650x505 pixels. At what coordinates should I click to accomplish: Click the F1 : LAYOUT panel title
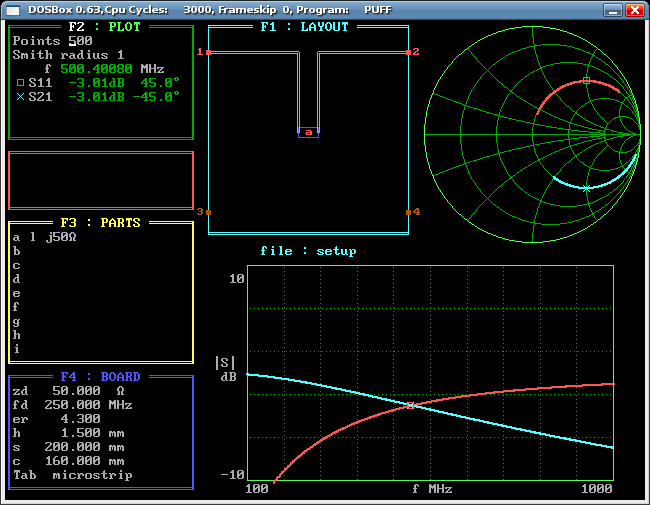point(304,27)
